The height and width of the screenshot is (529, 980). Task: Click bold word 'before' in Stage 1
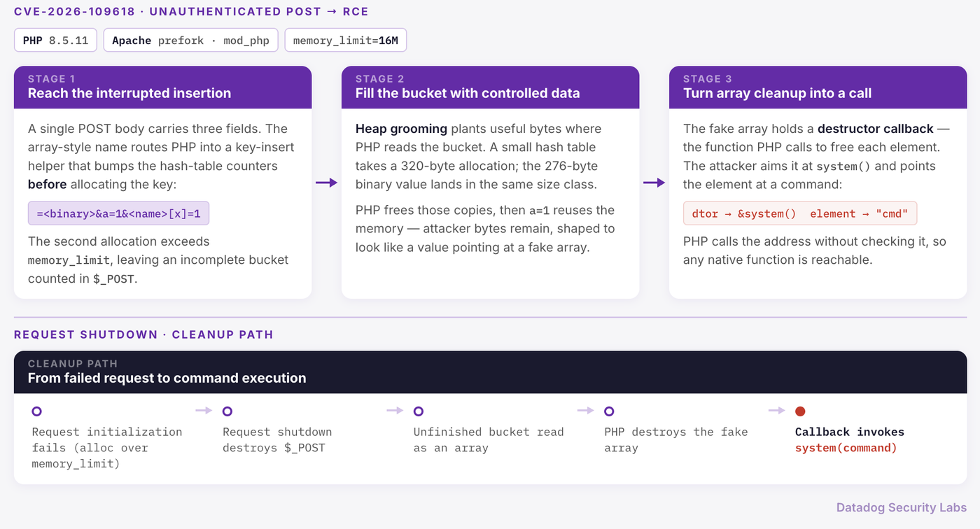(48, 185)
